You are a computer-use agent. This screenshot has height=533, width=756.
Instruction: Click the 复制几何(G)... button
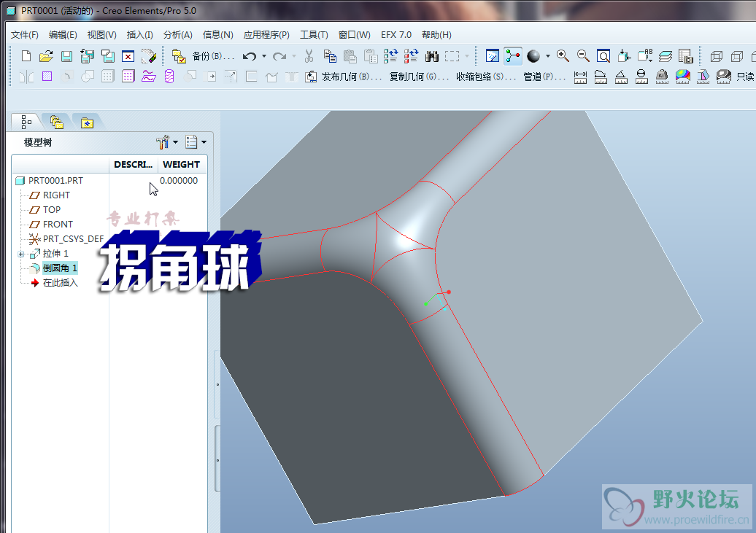[419, 77]
